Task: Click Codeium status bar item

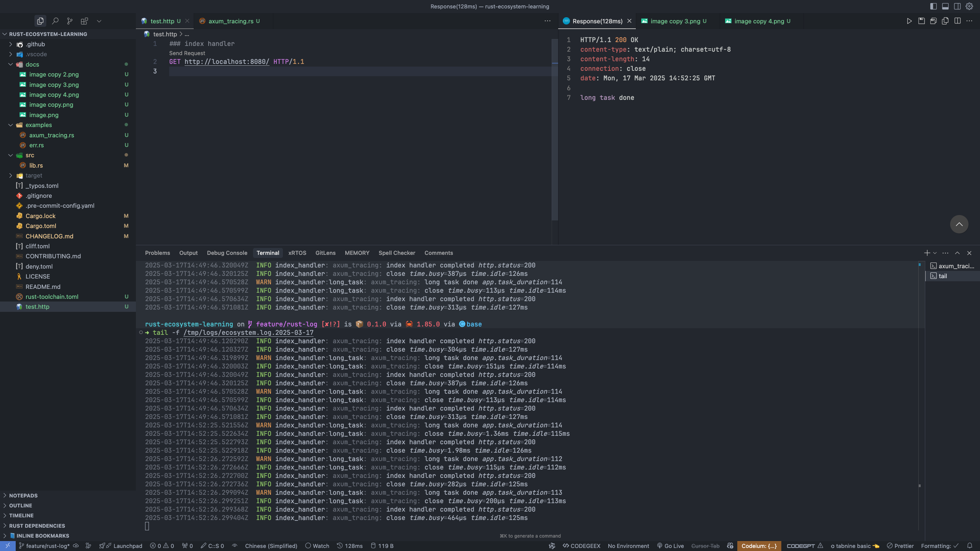Action: click(759, 546)
